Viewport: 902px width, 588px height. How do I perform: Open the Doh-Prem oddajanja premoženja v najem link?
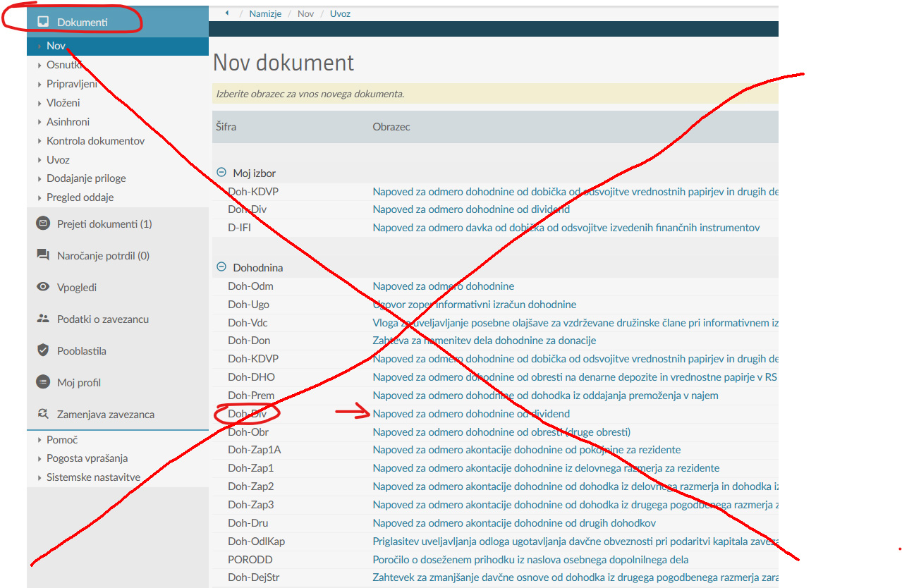click(x=546, y=396)
